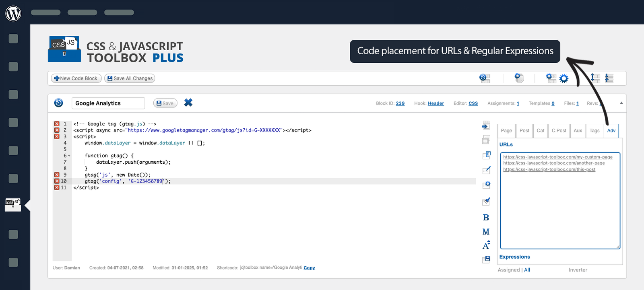Screen dimensions: 644x290
Task: Place cursor on closing script line 11
Action: (86, 188)
